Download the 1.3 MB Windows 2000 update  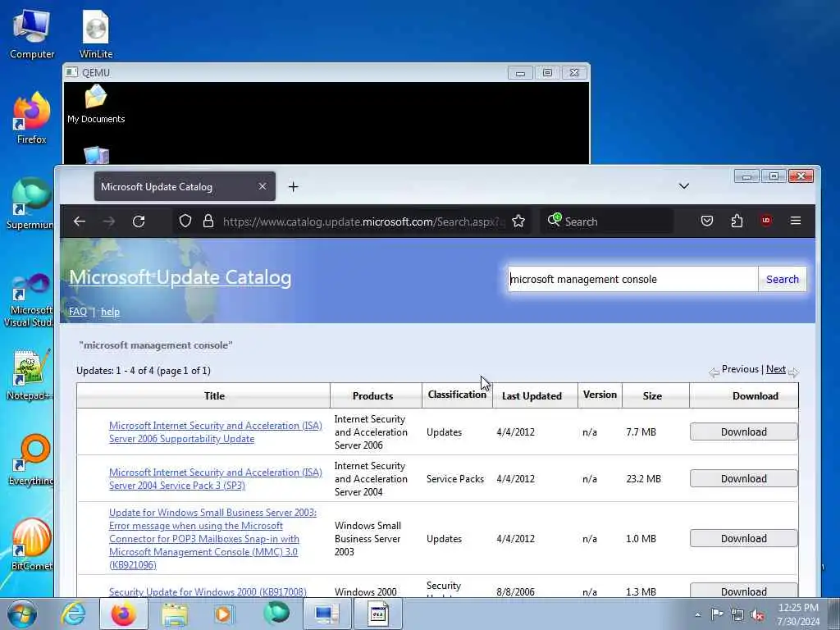point(743,591)
